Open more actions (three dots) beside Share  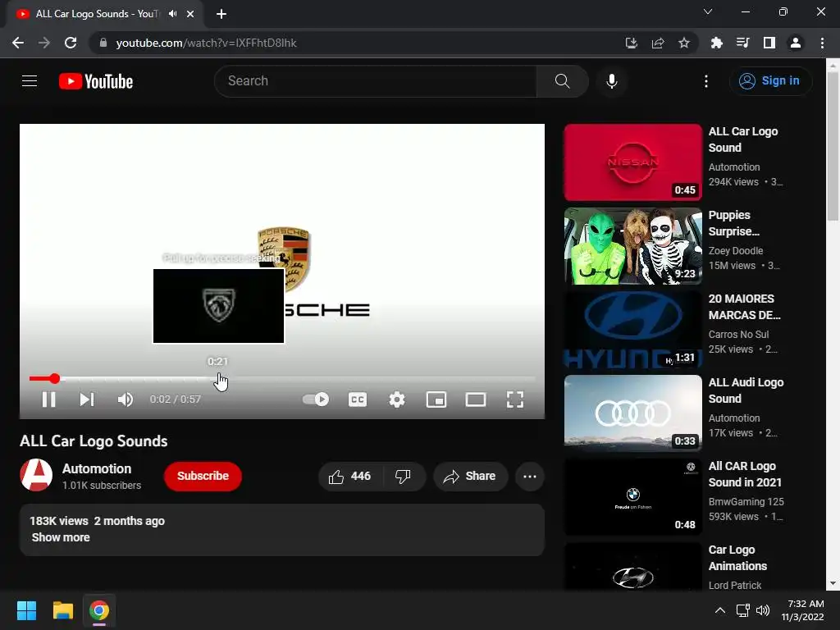530,477
